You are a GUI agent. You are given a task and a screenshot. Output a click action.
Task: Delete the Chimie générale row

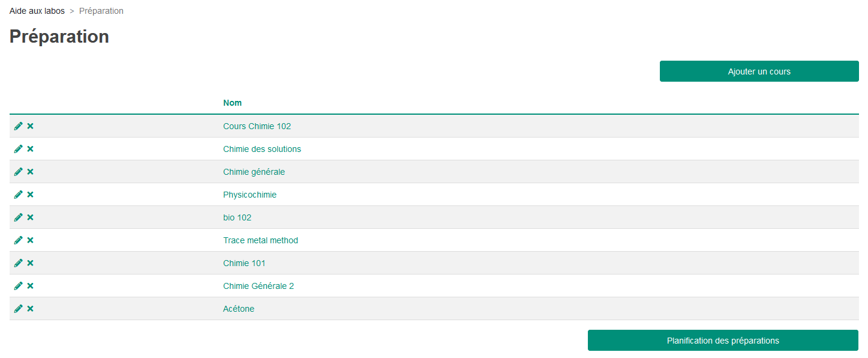pos(31,172)
